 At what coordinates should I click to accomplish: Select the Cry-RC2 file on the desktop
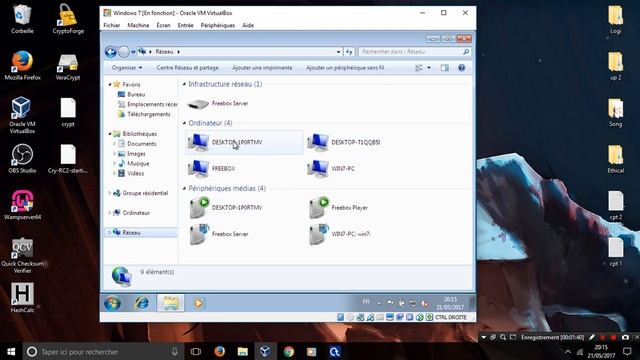click(68, 159)
